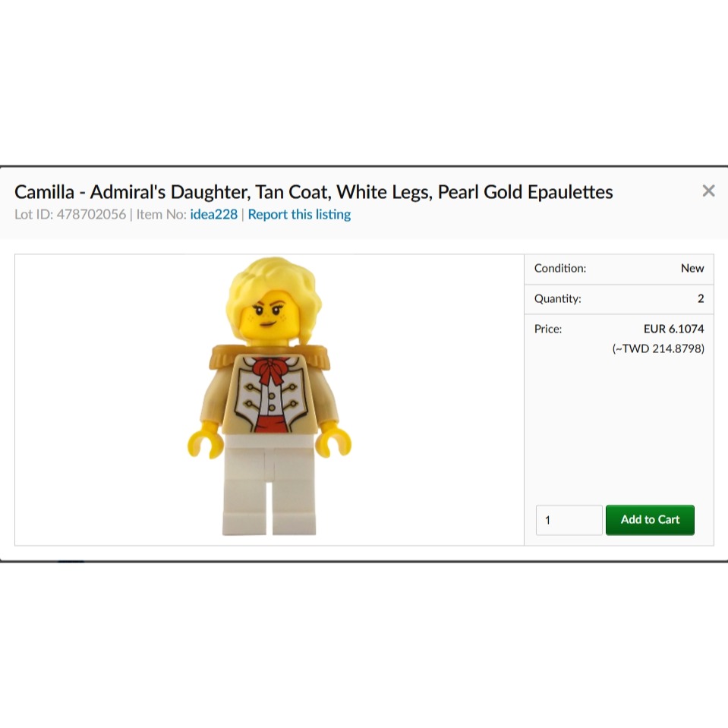The image size is (728, 728).
Task: Click the EUR 6.1074 price
Action: point(673,329)
